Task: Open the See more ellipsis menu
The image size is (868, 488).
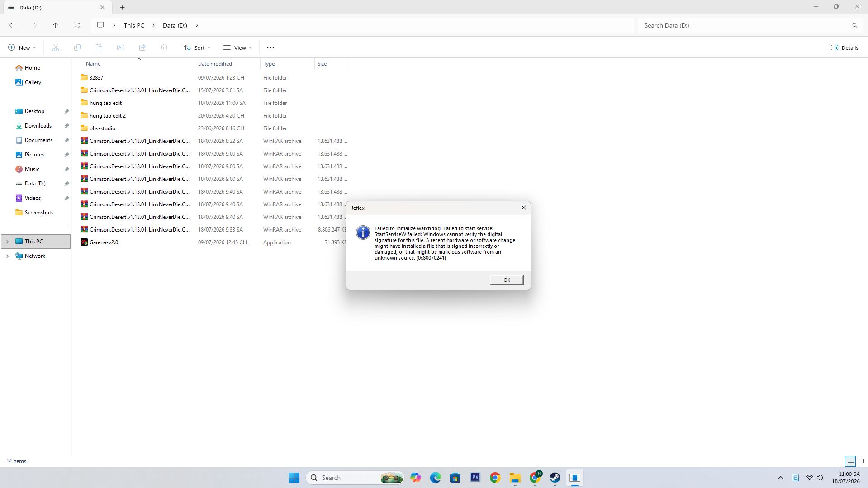Action: (x=270, y=47)
